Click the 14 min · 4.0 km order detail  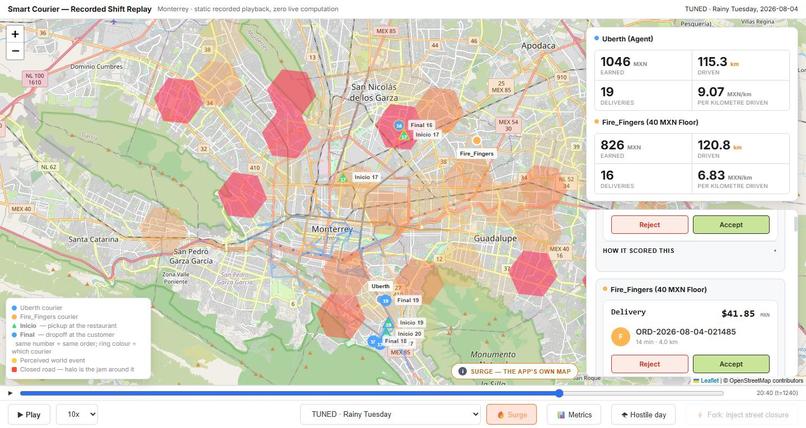point(657,342)
